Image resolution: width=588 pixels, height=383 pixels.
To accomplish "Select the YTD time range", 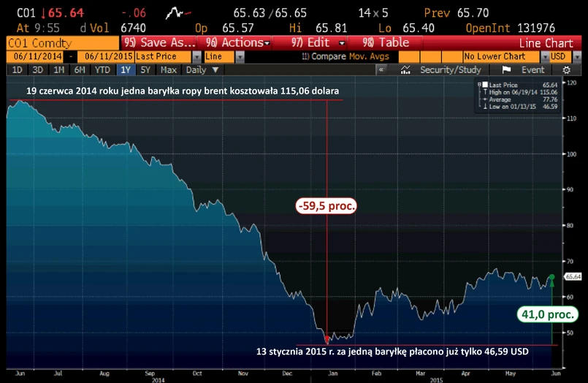I will pyautogui.click(x=102, y=69).
